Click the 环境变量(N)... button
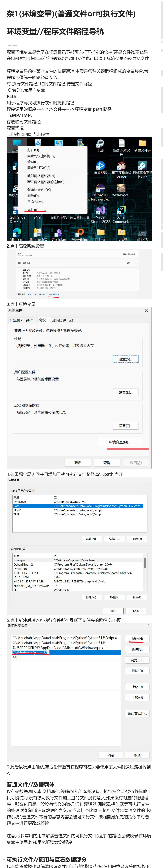The height and width of the screenshot is (868, 163). click(119, 442)
